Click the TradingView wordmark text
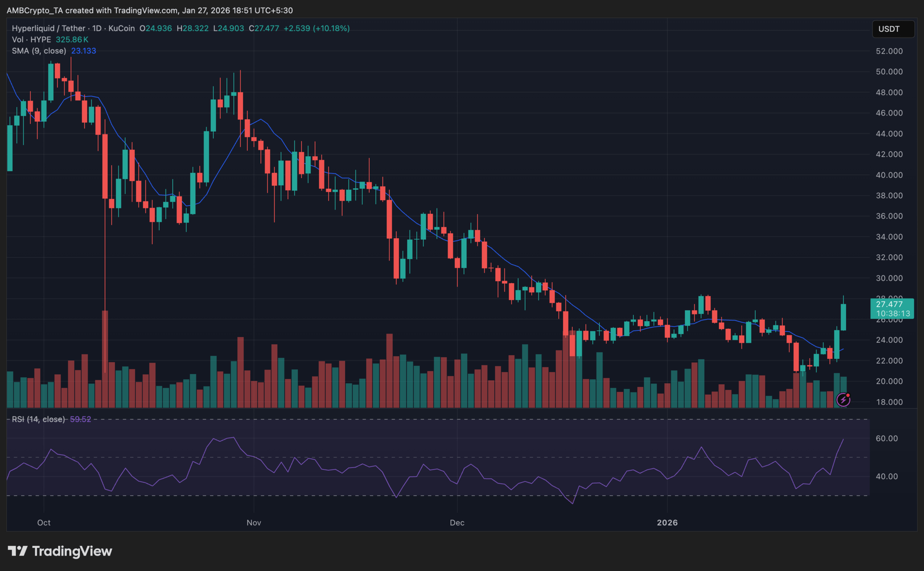Viewport: 924px width, 571px height. pos(72,551)
